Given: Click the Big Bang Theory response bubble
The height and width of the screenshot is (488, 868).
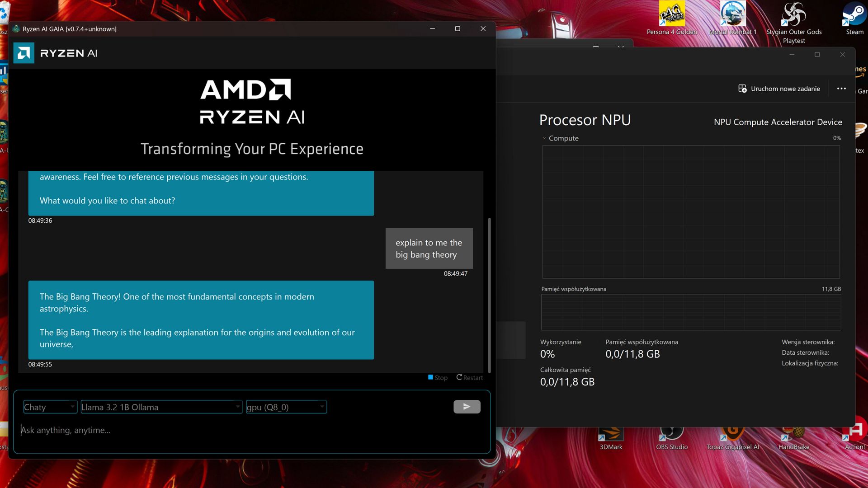Looking at the screenshot, I should (x=201, y=320).
